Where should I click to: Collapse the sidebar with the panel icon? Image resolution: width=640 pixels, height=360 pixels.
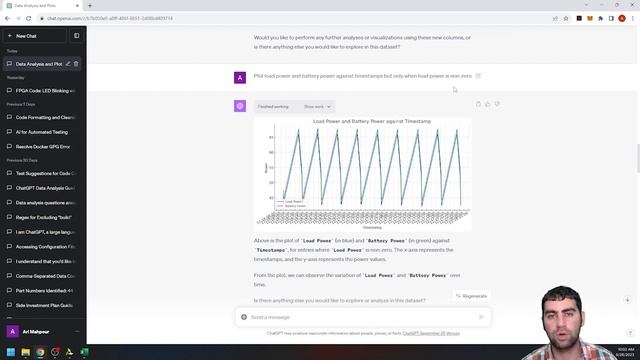[x=76, y=36]
